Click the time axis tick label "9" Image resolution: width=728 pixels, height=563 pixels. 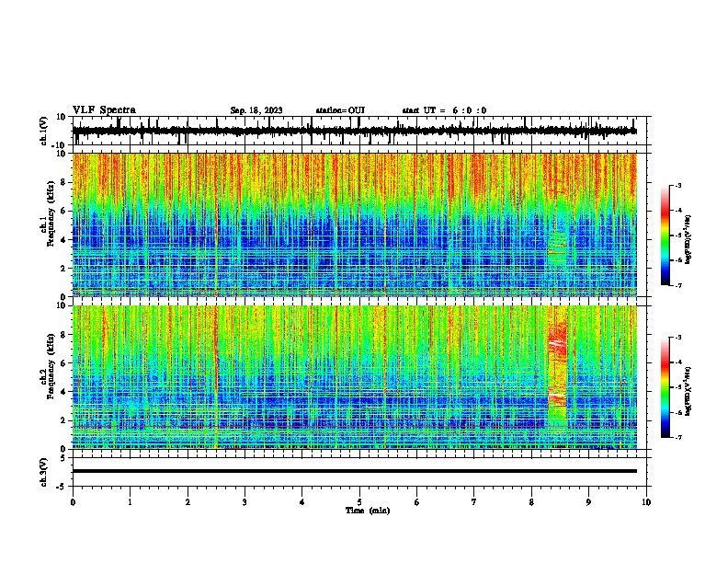click(x=588, y=502)
